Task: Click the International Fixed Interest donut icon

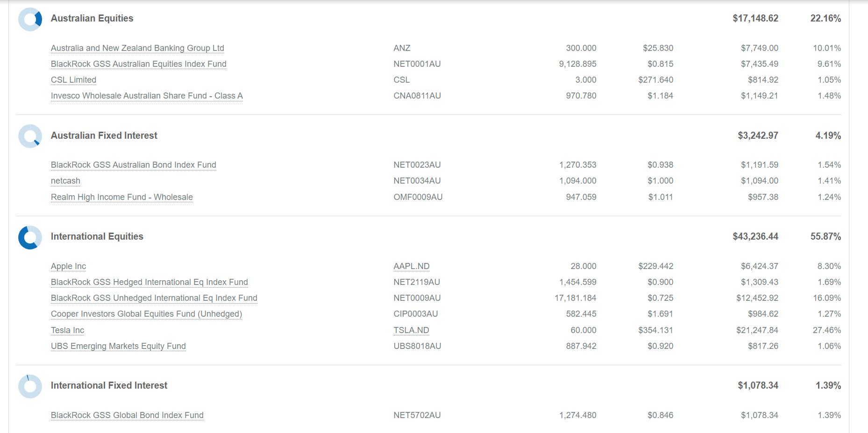Action: click(30, 386)
